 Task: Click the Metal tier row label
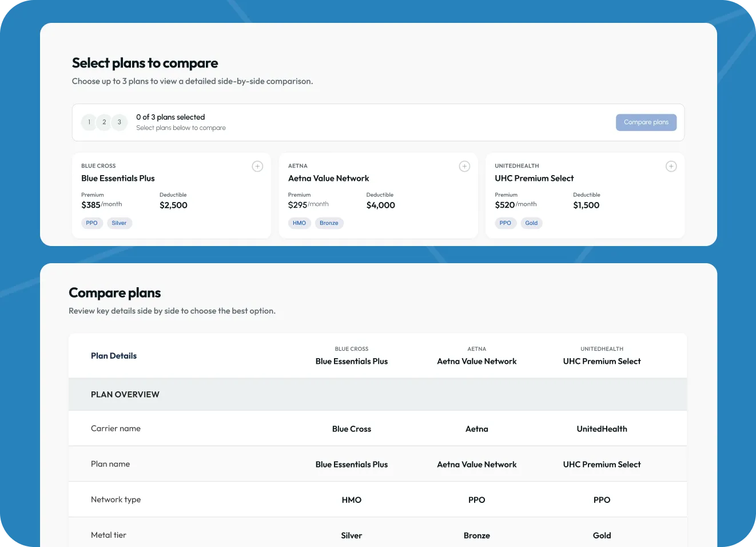pos(109,535)
